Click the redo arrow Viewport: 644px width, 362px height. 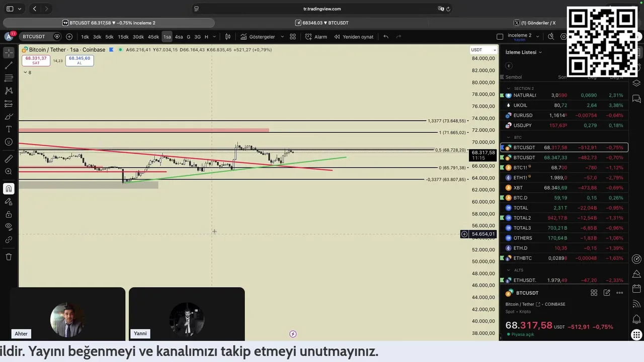(x=399, y=37)
